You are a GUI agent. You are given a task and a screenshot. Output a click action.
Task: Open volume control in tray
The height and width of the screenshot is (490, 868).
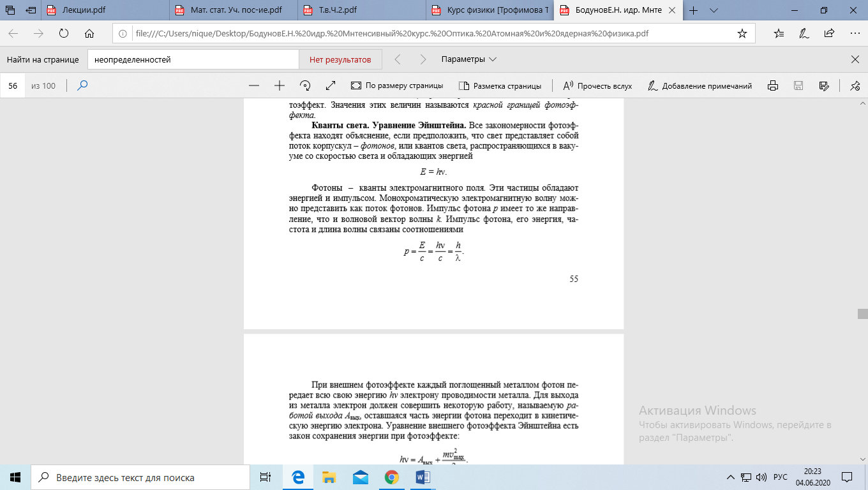coord(762,477)
